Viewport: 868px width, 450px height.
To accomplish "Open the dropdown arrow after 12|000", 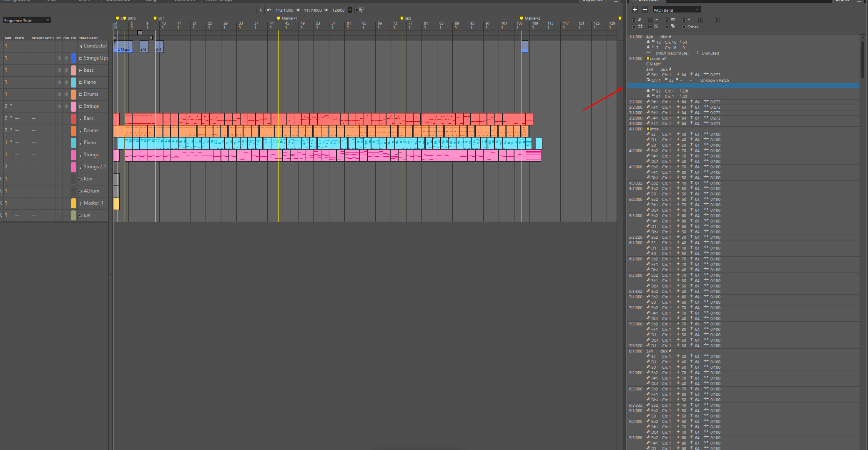I will click(350, 10).
